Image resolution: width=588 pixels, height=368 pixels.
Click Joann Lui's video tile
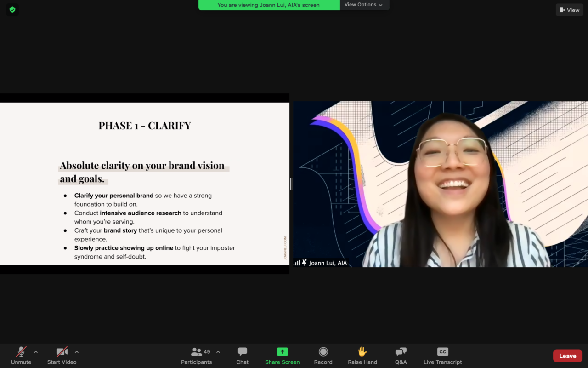[440, 184]
